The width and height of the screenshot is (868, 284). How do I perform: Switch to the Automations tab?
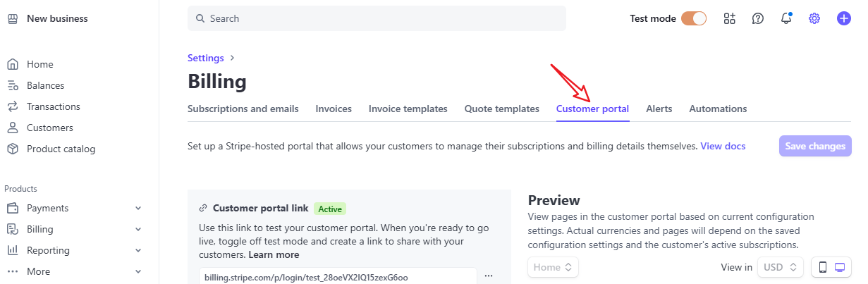(x=718, y=109)
